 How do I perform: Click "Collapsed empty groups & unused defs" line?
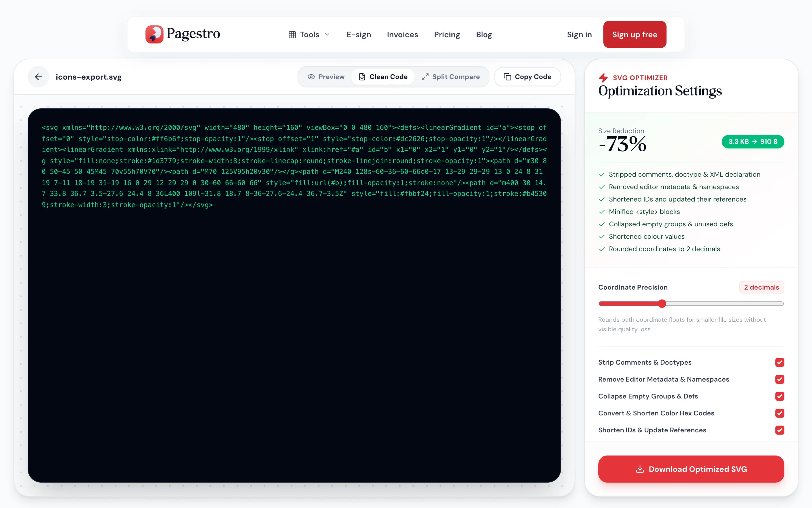click(x=670, y=224)
